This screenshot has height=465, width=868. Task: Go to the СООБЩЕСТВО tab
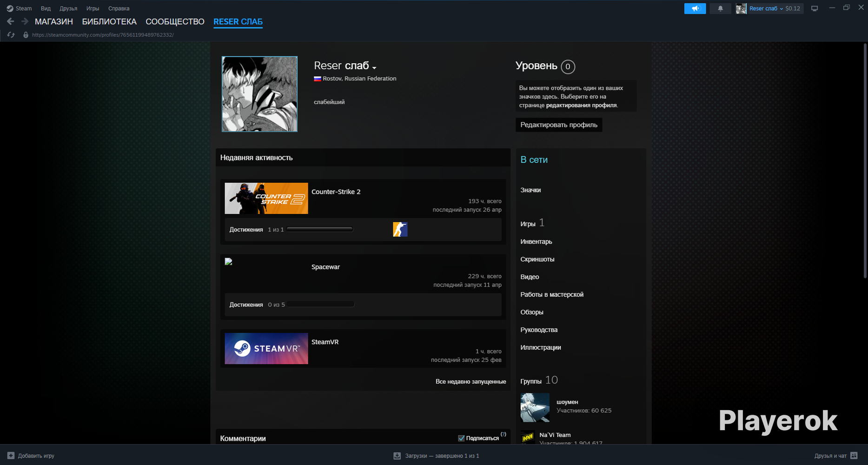click(x=175, y=22)
